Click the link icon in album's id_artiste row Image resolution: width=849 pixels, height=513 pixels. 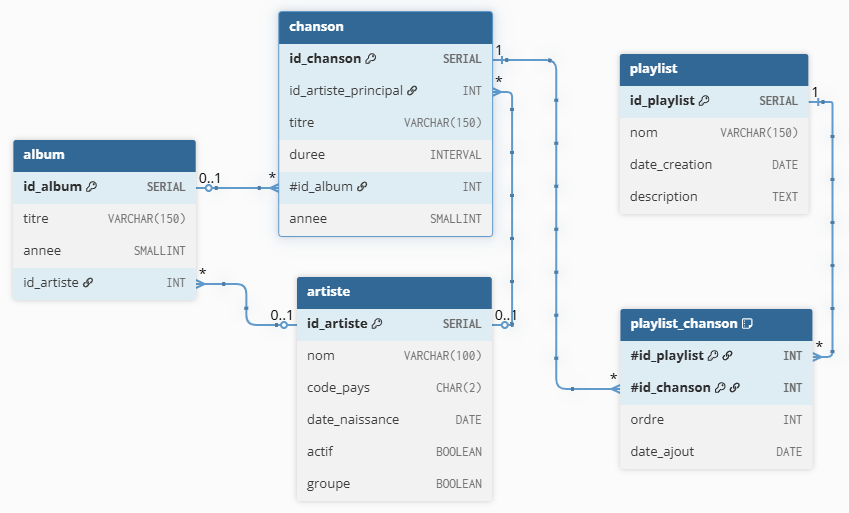point(88,283)
